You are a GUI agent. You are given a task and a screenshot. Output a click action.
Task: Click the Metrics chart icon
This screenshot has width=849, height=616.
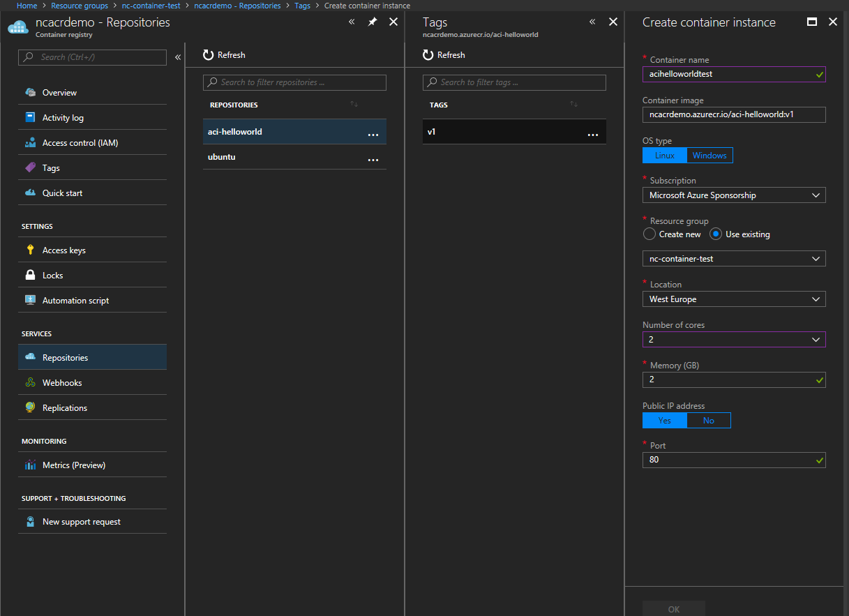coord(30,465)
